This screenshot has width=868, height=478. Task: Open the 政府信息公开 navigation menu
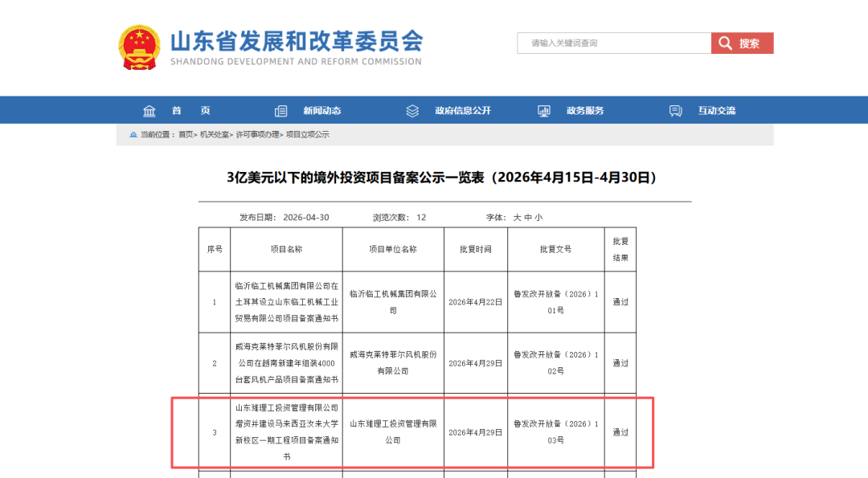click(463, 111)
